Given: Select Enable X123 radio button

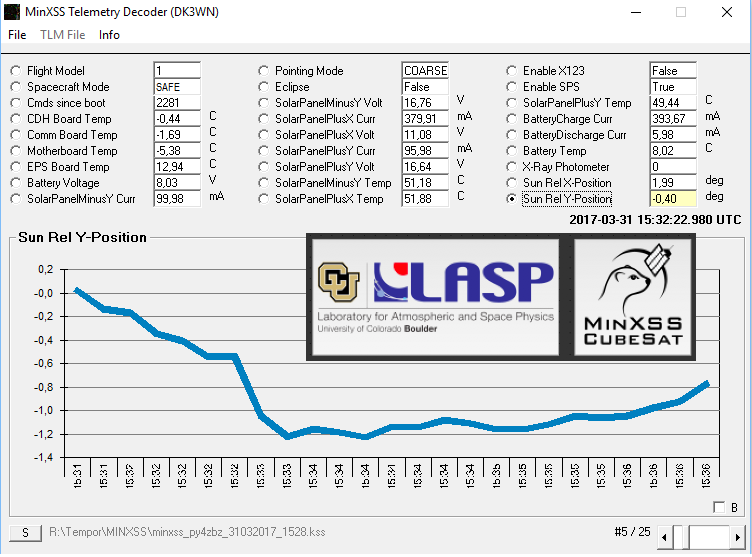Looking at the screenshot, I should [x=512, y=71].
